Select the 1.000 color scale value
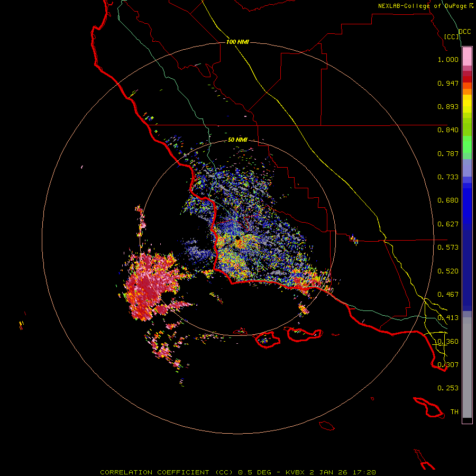Image resolution: width=476 pixels, height=476 pixels. (x=448, y=59)
